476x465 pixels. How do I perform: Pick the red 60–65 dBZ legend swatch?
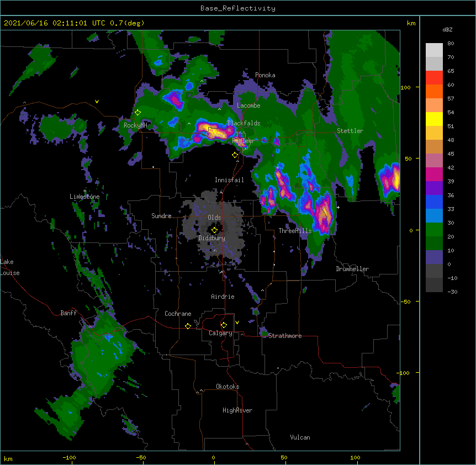tap(434, 78)
